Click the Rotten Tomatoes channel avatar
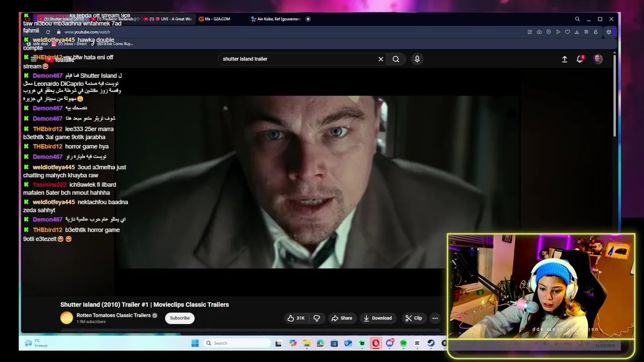 [x=66, y=318]
